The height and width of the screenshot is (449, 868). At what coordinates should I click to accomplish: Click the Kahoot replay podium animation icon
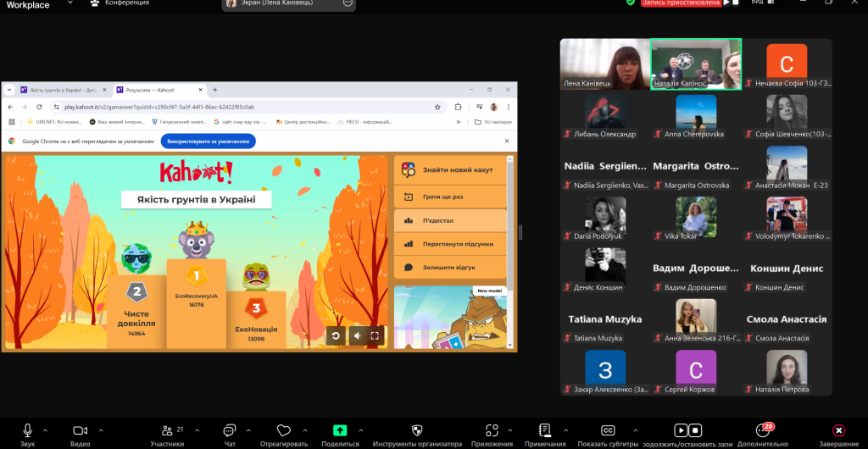336,335
